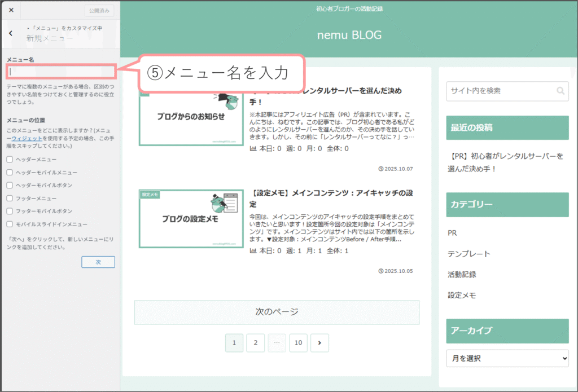578x392 pixels.
Task: Close the customizer with the X icon
Action: tap(11, 10)
